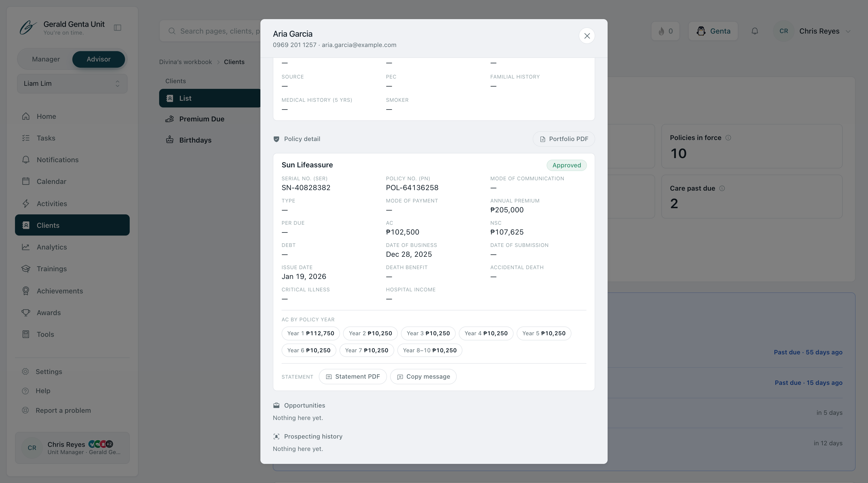Click the Care past due info icon
Viewport: 868px width, 483px height.
[722, 188]
